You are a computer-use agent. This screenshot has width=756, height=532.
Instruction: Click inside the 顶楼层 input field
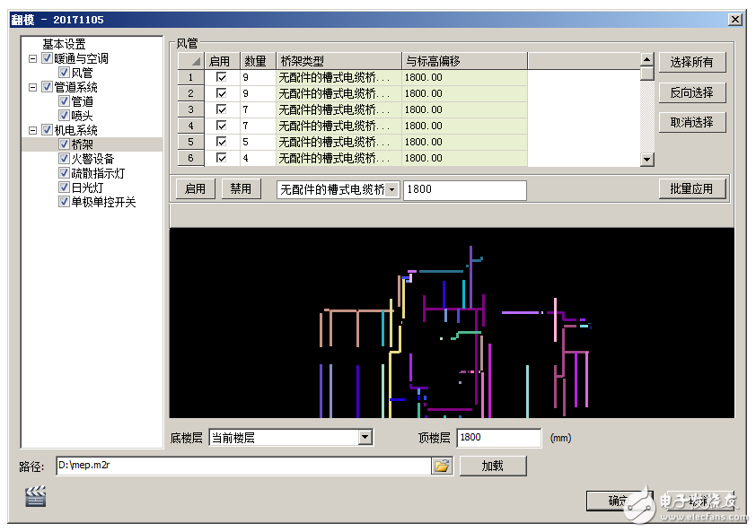point(498,437)
